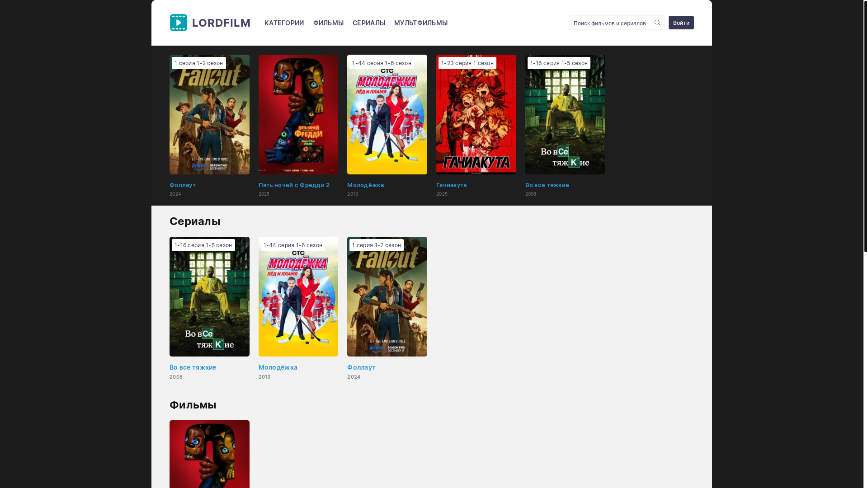The image size is (868, 488).
Task: Open the КАТЕГОРИИ menu
Action: [284, 23]
